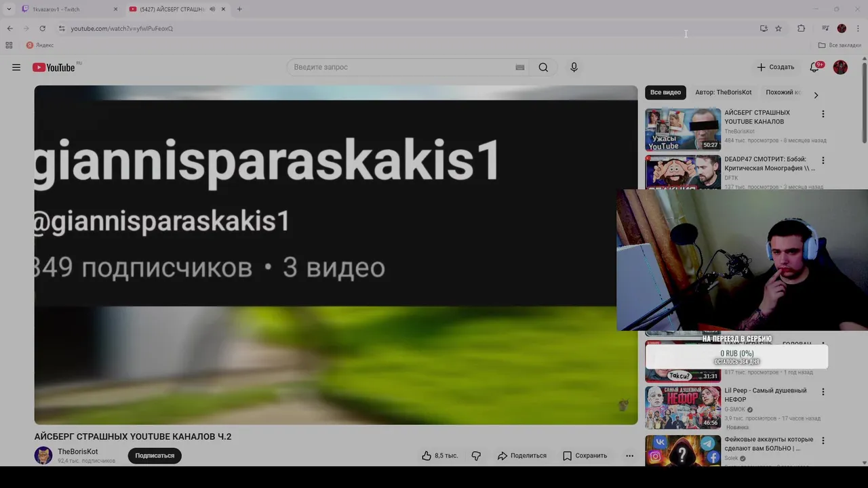Image resolution: width=868 pixels, height=488 pixels.
Task: Open options for 'АЙСБЕРГ СТРАШНЫХ YOUTUBE КАНАЛОВ' suggestion
Action: pyautogui.click(x=823, y=114)
